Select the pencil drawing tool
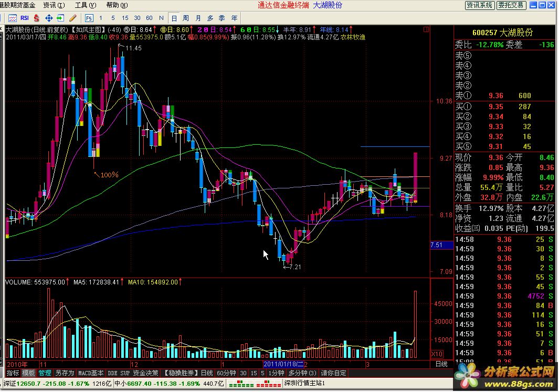 pyautogui.click(x=73, y=18)
